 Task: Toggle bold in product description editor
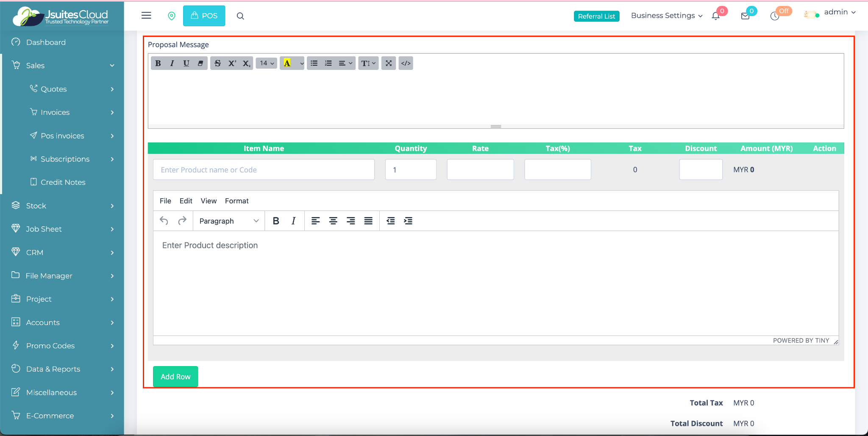(x=276, y=221)
